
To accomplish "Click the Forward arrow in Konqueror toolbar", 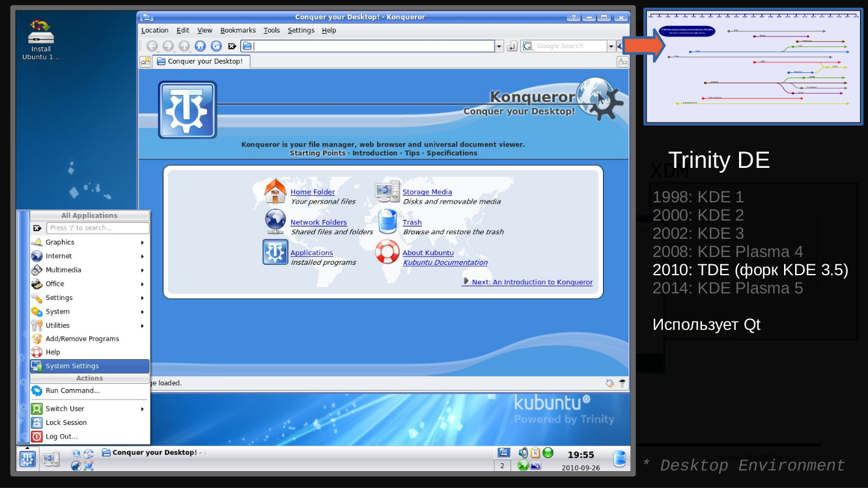I will coord(168,46).
